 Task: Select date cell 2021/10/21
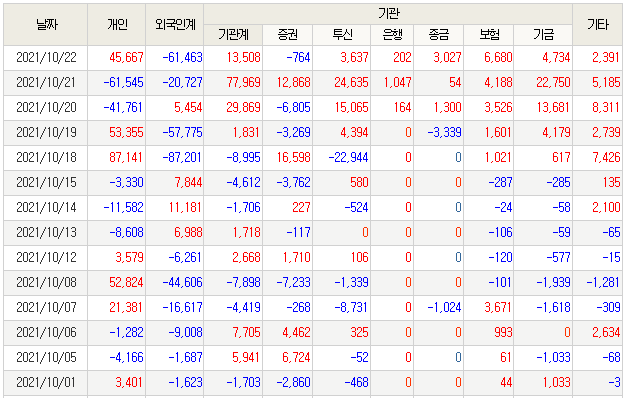[46, 83]
